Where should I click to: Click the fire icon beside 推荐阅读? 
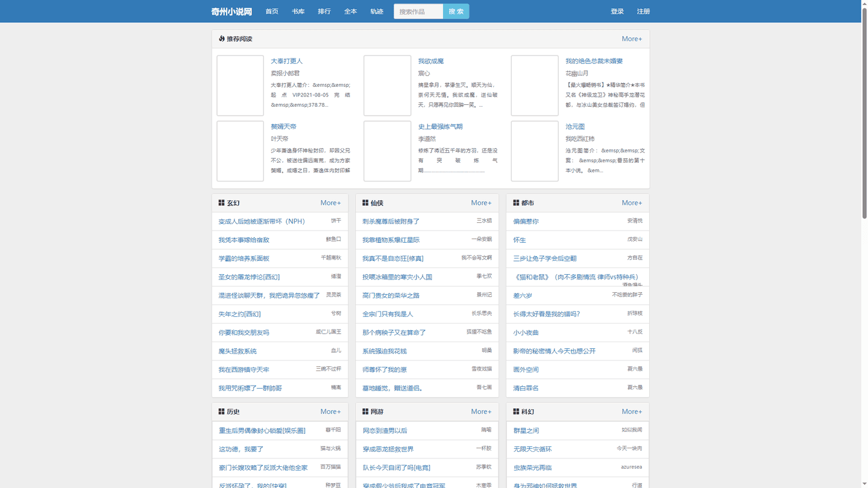(x=221, y=39)
